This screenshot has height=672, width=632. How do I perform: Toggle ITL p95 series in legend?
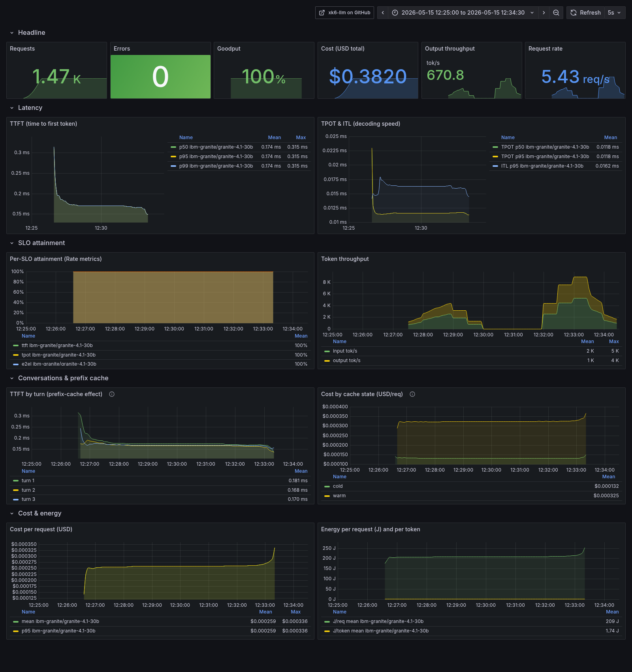(542, 166)
